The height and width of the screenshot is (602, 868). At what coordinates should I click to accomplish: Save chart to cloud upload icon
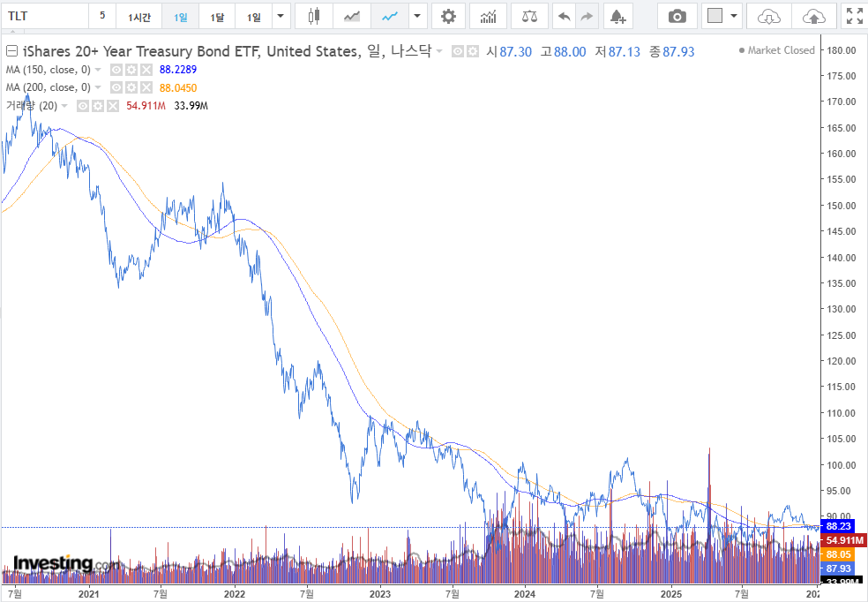[x=813, y=16]
